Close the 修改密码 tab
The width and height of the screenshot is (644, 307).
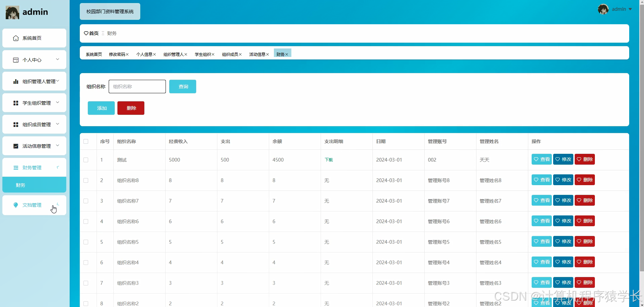(x=127, y=55)
